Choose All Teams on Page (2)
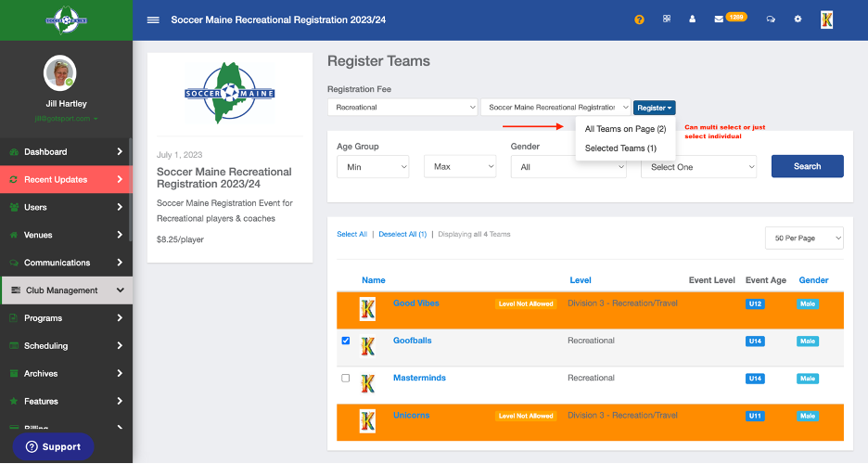868x464 pixels. coord(626,129)
